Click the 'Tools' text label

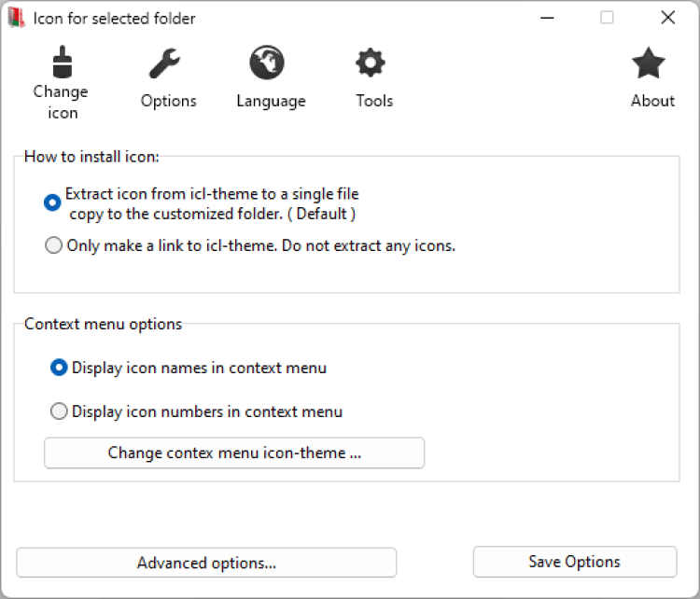click(374, 101)
